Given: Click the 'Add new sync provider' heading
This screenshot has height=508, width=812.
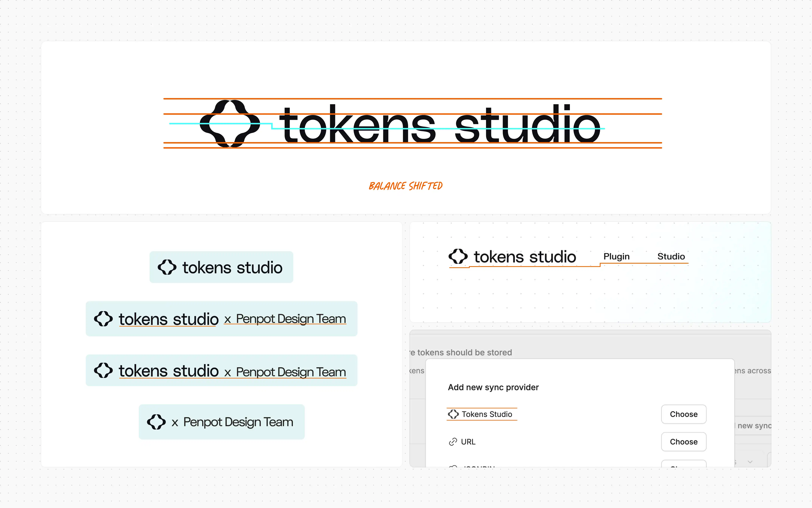Looking at the screenshot, I should (x=493, y=387).
